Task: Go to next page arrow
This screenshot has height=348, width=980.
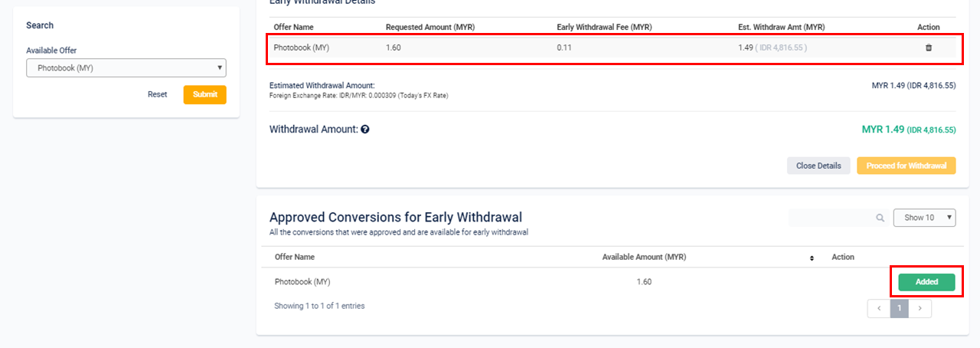Action: click(x=920, y=308)
